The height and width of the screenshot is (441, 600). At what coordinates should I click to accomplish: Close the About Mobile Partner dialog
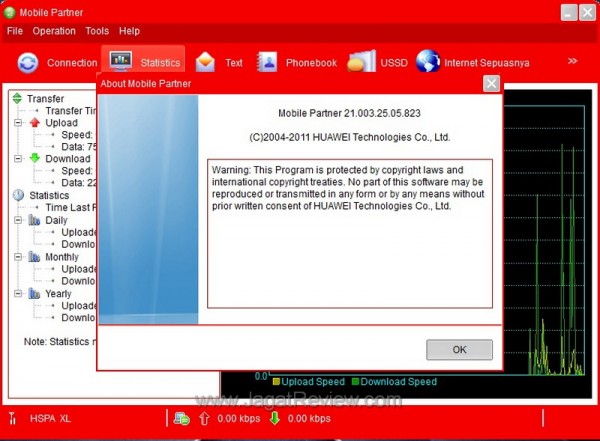[491, 84]
